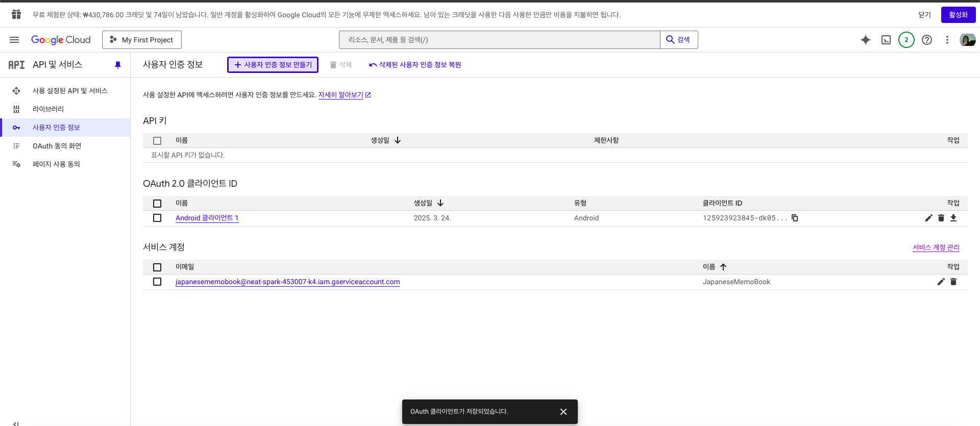Viewport: 980px width, 426px height.
Task: Edit Android 클라이언트 1 with pencil icon
Action: pos(929,218)
